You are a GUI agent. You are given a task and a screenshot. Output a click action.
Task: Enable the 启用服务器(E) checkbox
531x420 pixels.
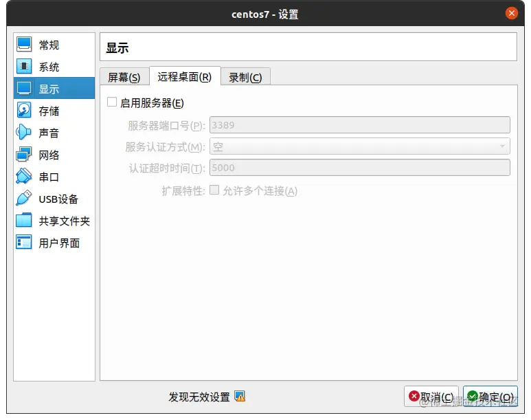click(x=112, y=102)
